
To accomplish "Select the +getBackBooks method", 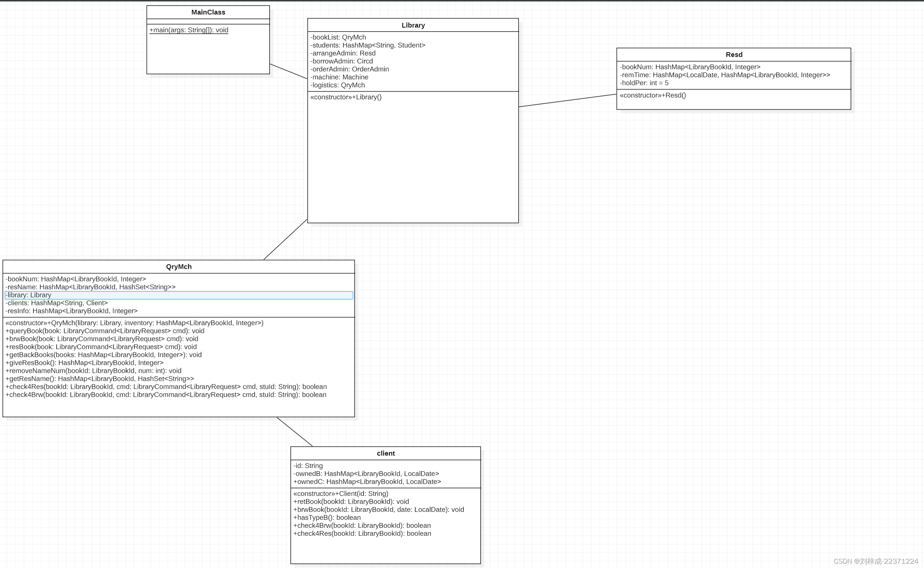I will click(104, 355).
